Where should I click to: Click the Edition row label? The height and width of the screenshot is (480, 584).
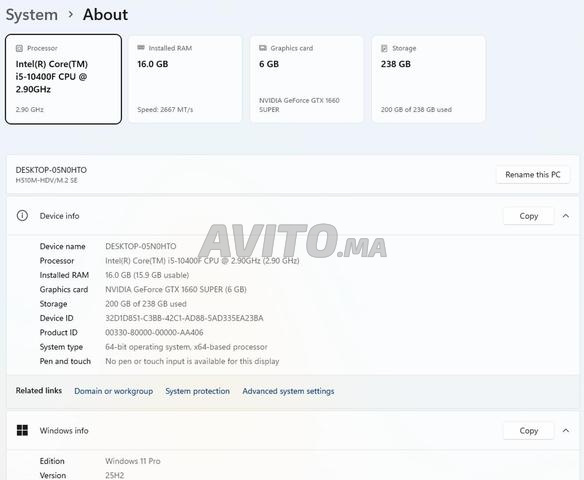[x=52, y=461]
